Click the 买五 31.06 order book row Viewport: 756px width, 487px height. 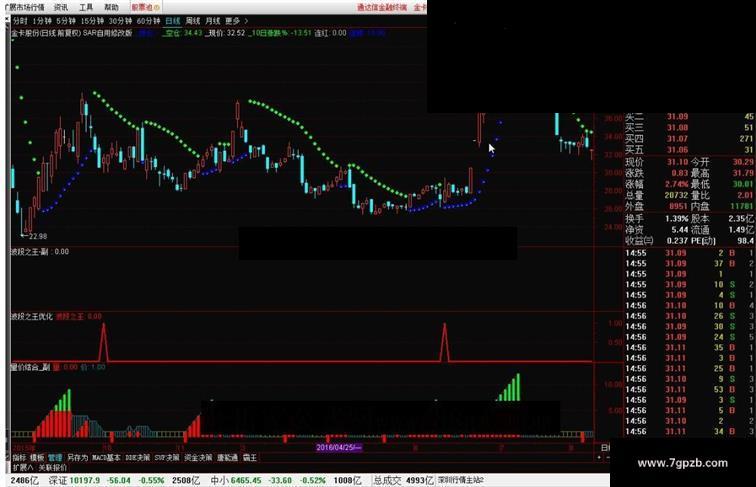689,150
